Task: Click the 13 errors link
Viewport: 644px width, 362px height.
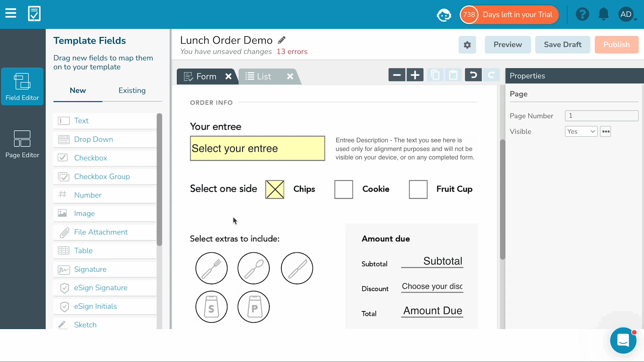Action: click(x=292, y=52)
